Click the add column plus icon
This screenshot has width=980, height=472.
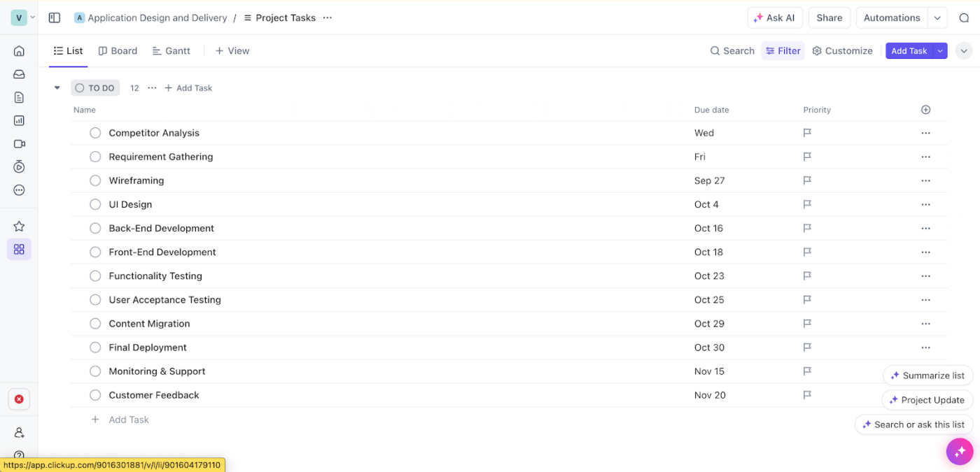click(x=925, y=110)
